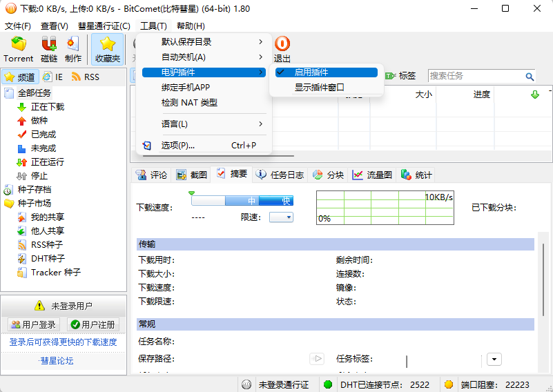Select 显示插件窗口 menu entry
Viewport: 553px width, 392px height.
[319, 88]
